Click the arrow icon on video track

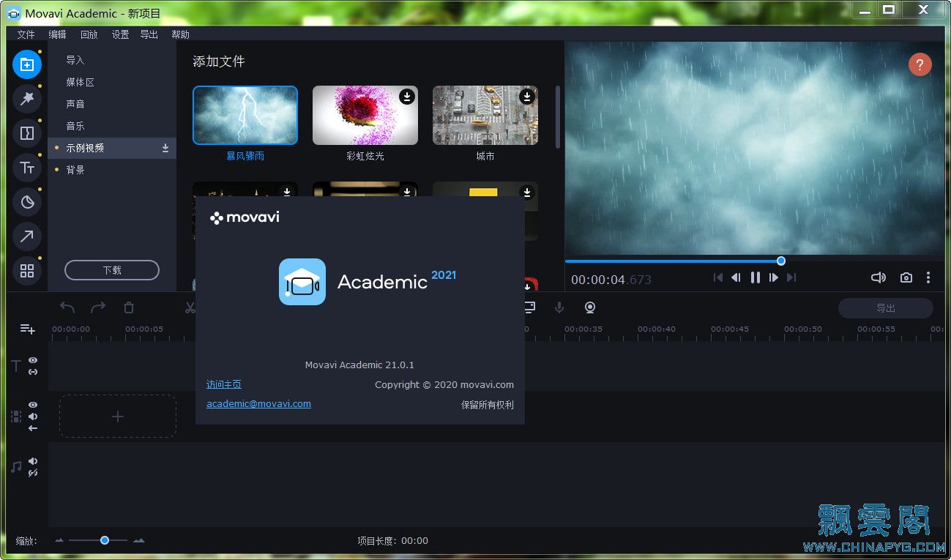(x=33, y=428)
